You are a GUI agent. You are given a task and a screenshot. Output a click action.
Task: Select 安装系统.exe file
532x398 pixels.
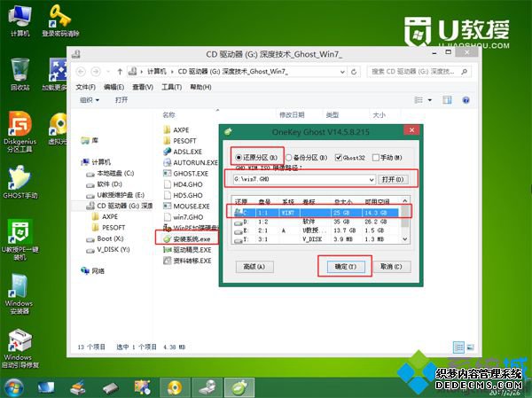point(187,238)
